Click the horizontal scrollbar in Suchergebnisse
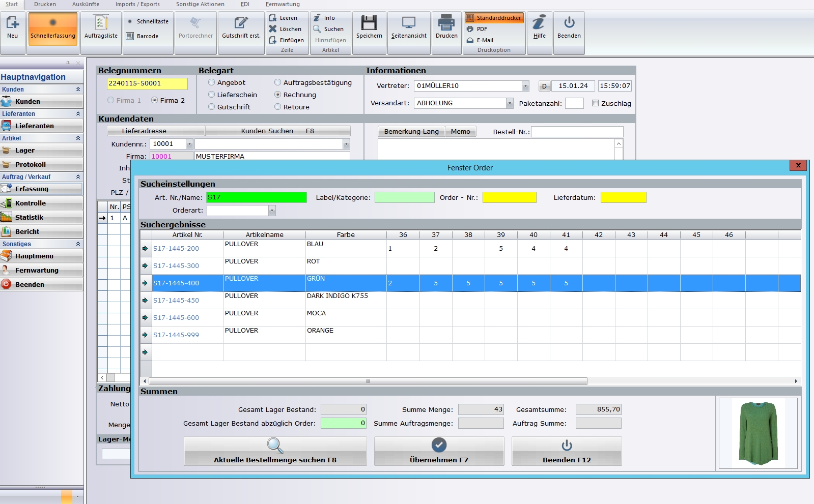This screenshot has height=504, width=814. (368, 381)
